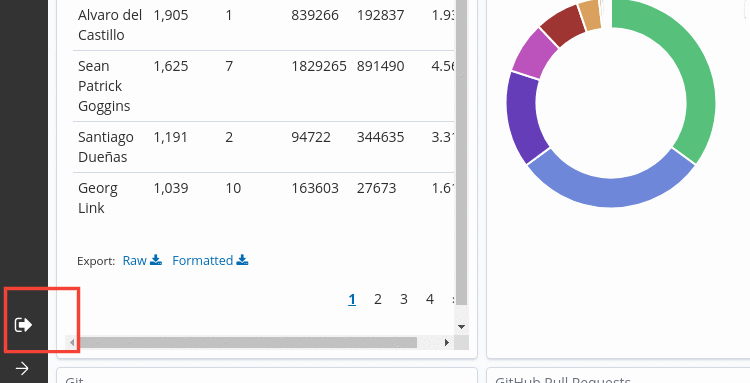Download formatted export via Formatted link
750x383 pixels.
[x=210, y=260]
